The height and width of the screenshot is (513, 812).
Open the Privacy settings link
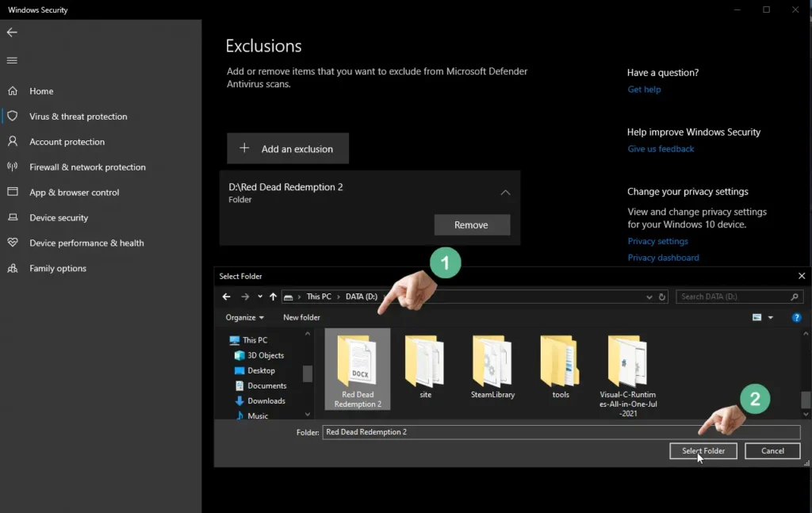click(x=657, y=241)
